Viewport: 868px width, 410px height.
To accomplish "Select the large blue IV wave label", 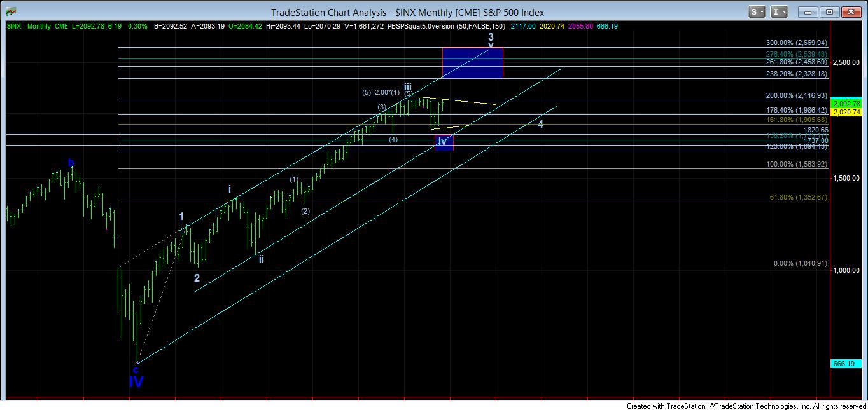I will pyautogui.click(x=136, y=382).
